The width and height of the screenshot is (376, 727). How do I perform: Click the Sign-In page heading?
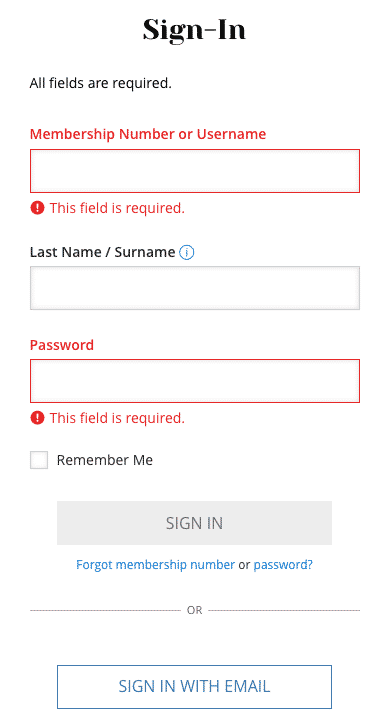(x=194, y=30)
